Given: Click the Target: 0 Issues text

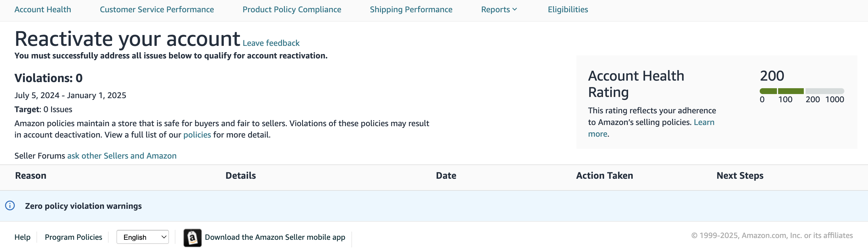Looking at the screenshot, I should point(43,109).
